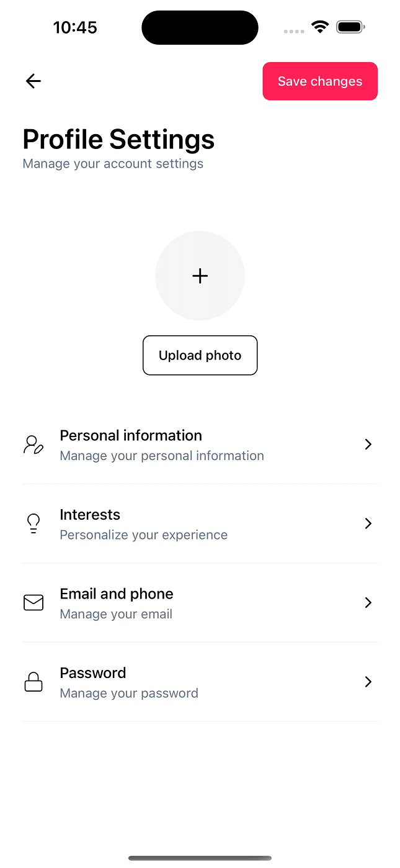400x868 pixels.
Task: Click the back arrow icon
Action: pyautogui.click(x=33, y=81)
